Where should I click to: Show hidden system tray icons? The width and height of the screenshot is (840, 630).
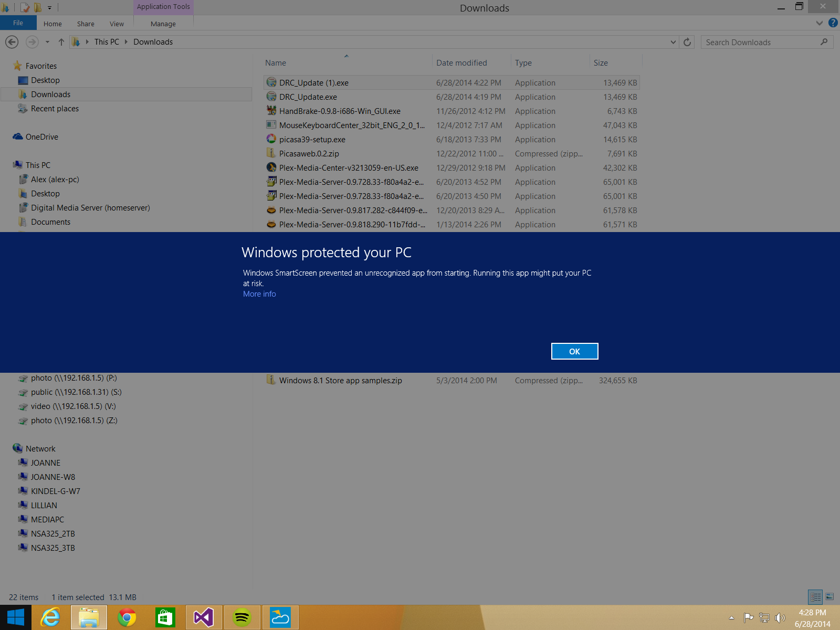[x=731, y=618]
